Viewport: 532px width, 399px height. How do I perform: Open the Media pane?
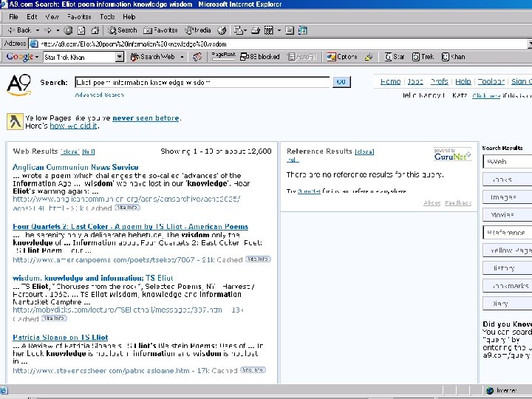point(198,30)
